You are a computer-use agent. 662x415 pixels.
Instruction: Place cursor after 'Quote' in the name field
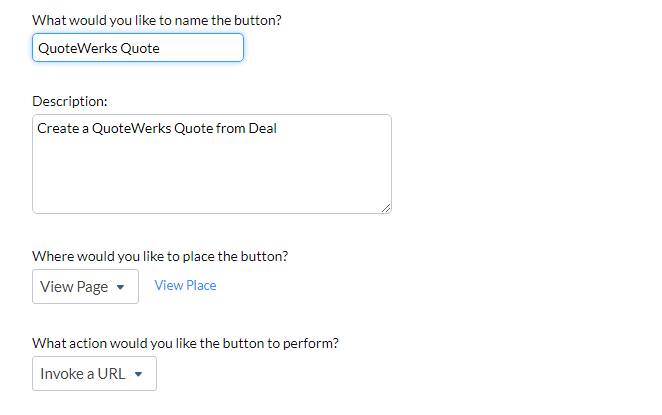click(161, 48)
